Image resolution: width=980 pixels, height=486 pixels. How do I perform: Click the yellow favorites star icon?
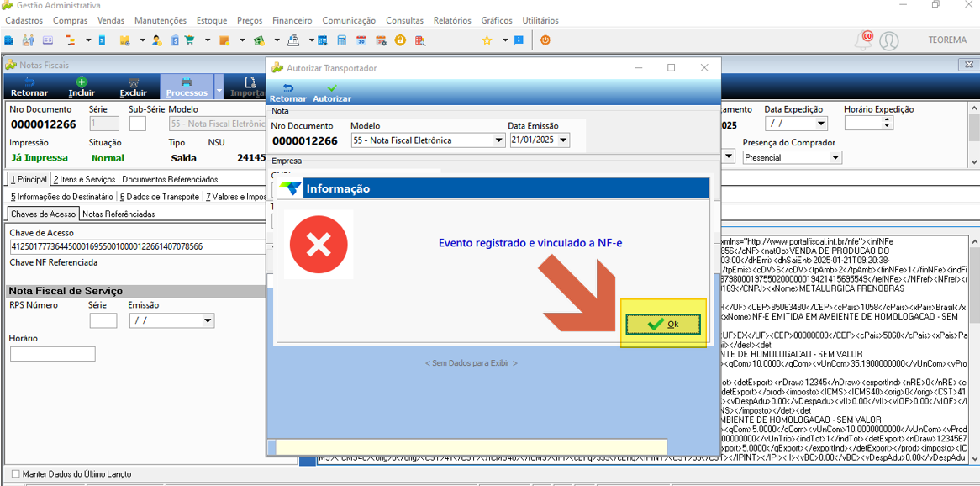[487, 40]
